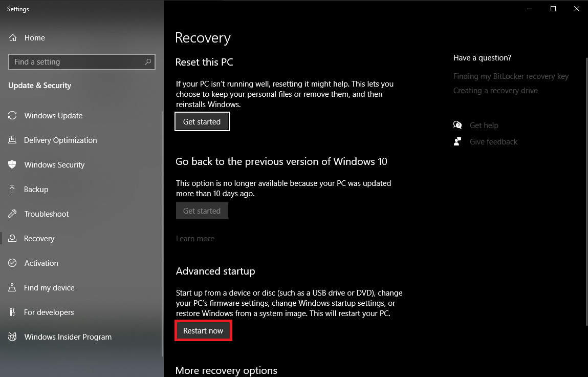Click the Give feedback link
Image resolution: width=588 pixels, height=377 pixels.
click(493, 142)
